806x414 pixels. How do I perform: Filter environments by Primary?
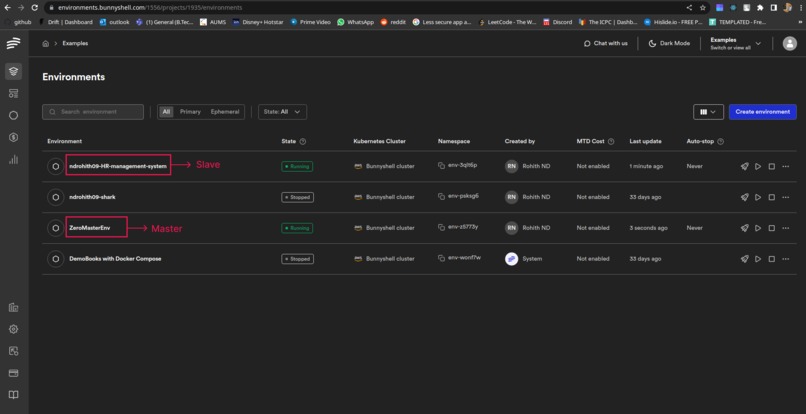(190, 112)
